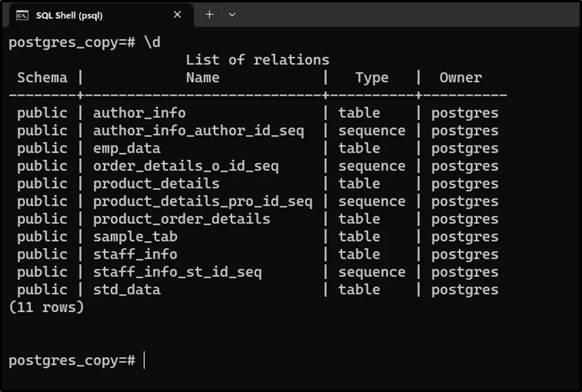This screenshot has height=392, width=582.
Task: Close the SQL Shell (psql) tab
Action: 178,15
